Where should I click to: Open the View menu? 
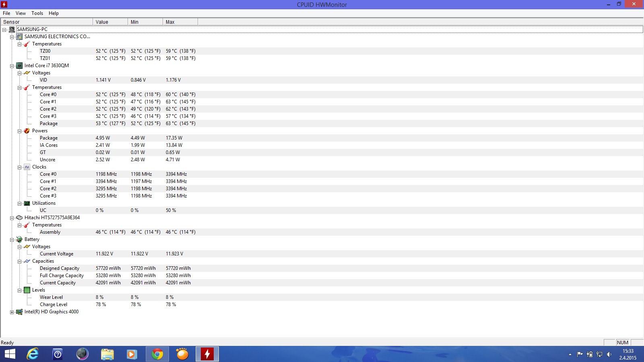[21, 13]
